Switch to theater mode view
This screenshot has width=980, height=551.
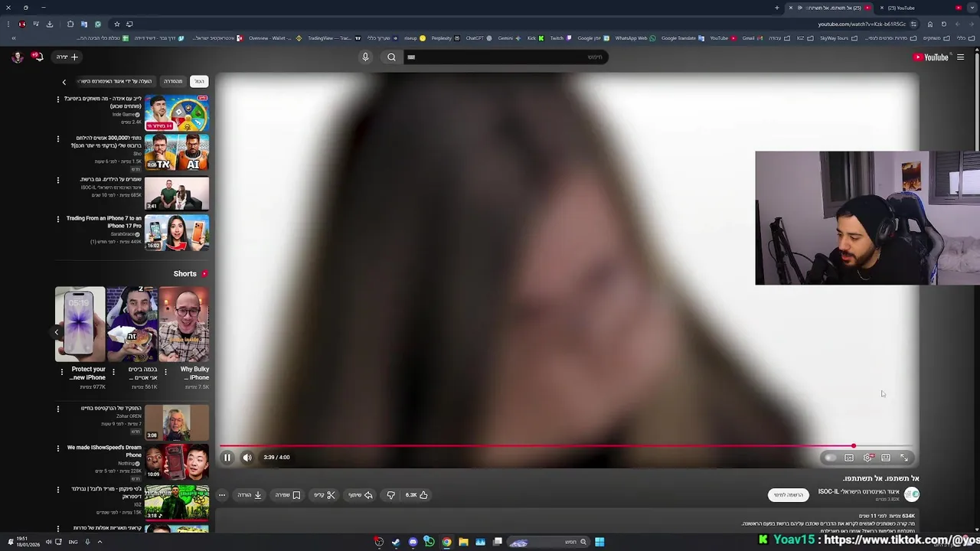click(x=886, y=458)
